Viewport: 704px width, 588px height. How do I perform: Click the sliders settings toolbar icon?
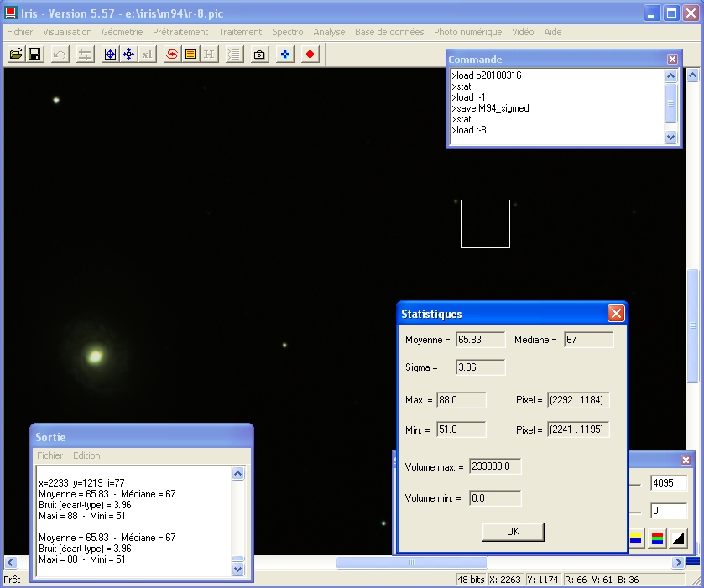pos(85,54)
